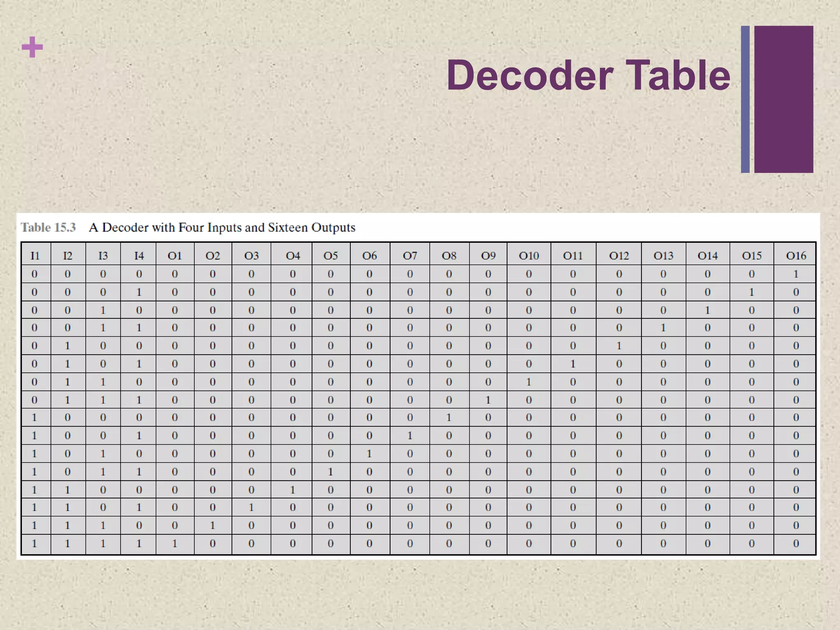
Task: Click the large dark purple rectangle
Action: (783, 99)
